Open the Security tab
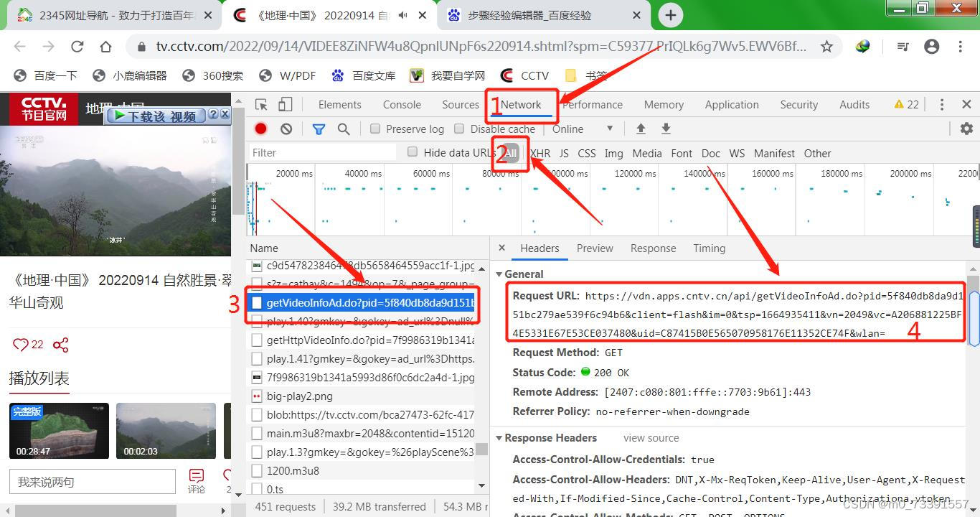Image resolution: width=980 pixels, height=517 pixels. click(x=798, y=105)
